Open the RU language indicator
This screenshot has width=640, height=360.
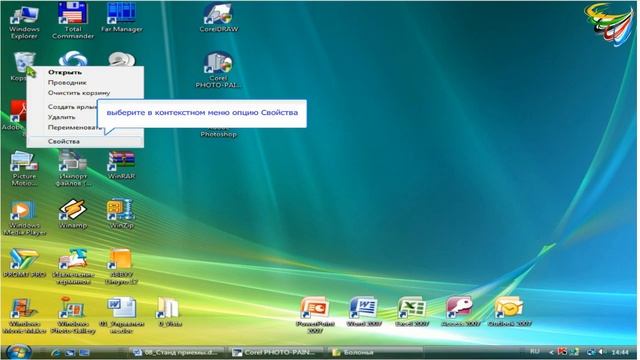coord(535,351)
